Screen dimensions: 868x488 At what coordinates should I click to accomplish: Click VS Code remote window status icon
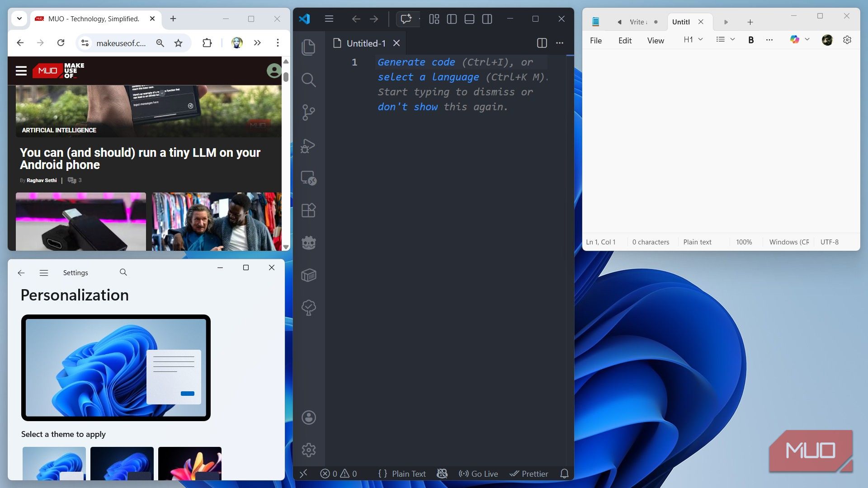303,474
